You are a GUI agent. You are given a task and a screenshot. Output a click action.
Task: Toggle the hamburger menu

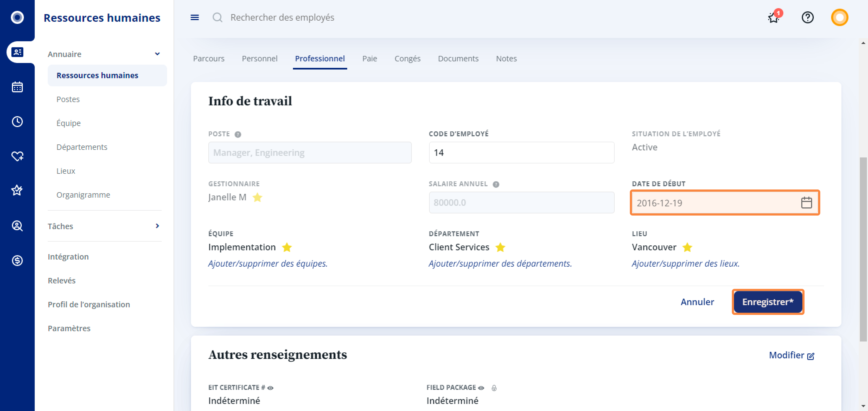click(195, 18)
